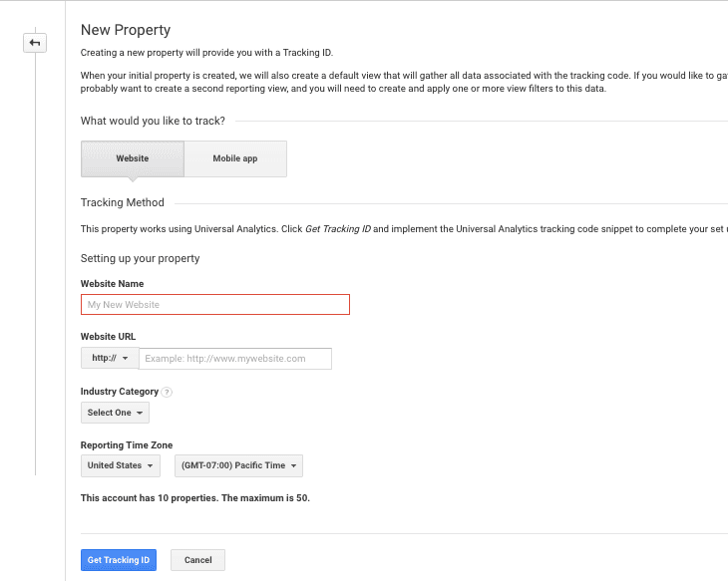Click the Website URL field label

108,337
